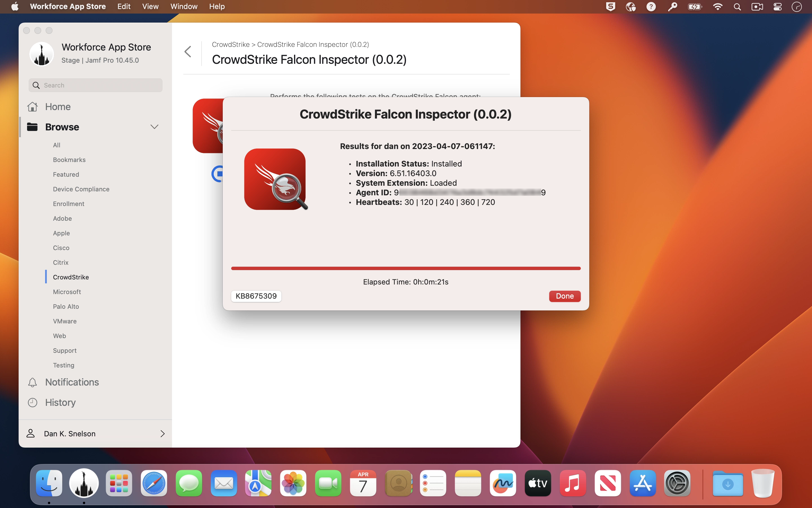Select the All category
This screenshot has width=812, height=508.
tap(57, 145)
